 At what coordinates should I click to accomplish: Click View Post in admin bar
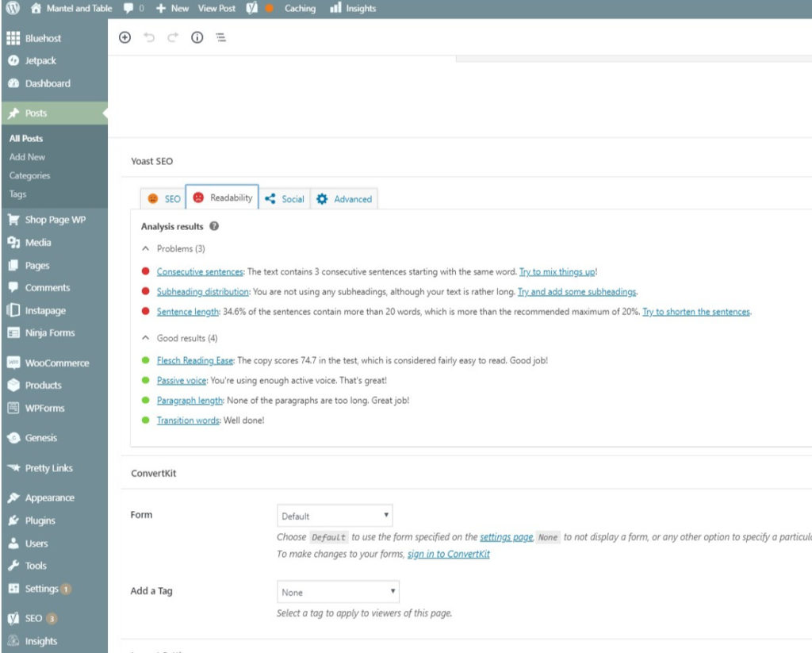tap(216, 8)
